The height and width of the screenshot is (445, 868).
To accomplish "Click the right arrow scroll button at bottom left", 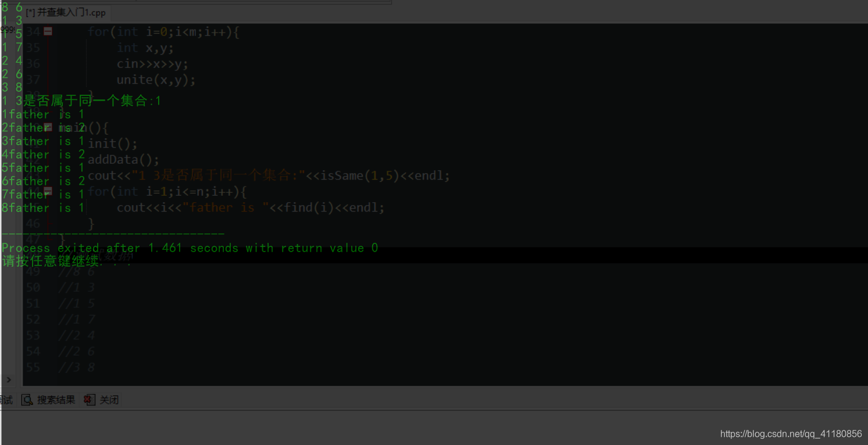I will (x=9, y=379).
